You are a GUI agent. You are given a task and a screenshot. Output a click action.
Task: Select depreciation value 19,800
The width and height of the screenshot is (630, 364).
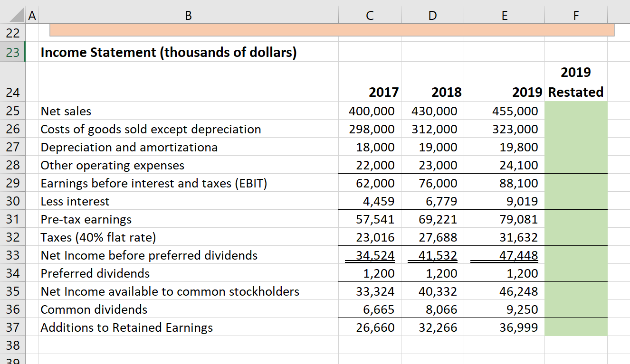tap(519, 147)
